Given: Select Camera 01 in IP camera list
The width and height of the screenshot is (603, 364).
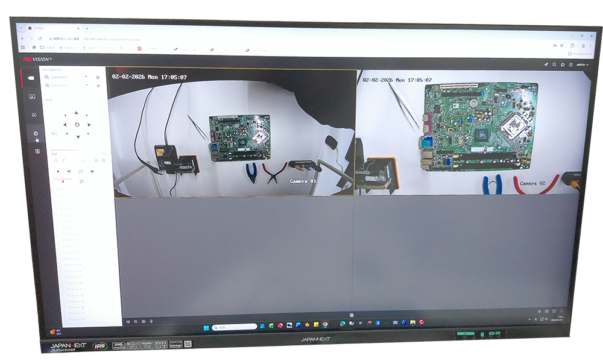Looking at the screenshot, I should coord(59,77).
